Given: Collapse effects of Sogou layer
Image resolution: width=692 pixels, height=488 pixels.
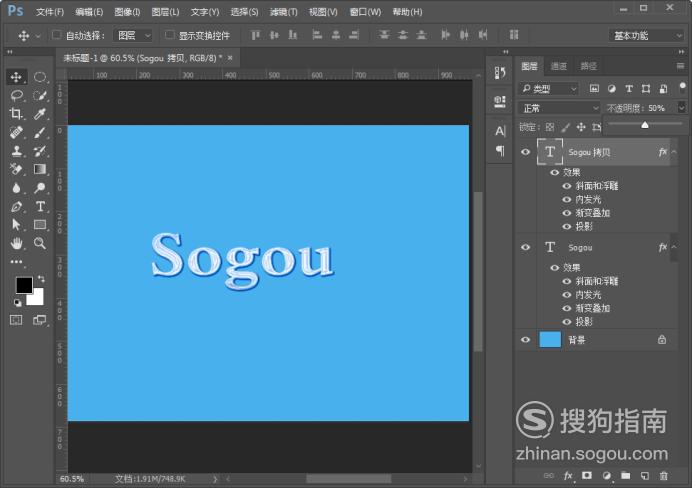Looking at the screenshot, I should point(674,247).
